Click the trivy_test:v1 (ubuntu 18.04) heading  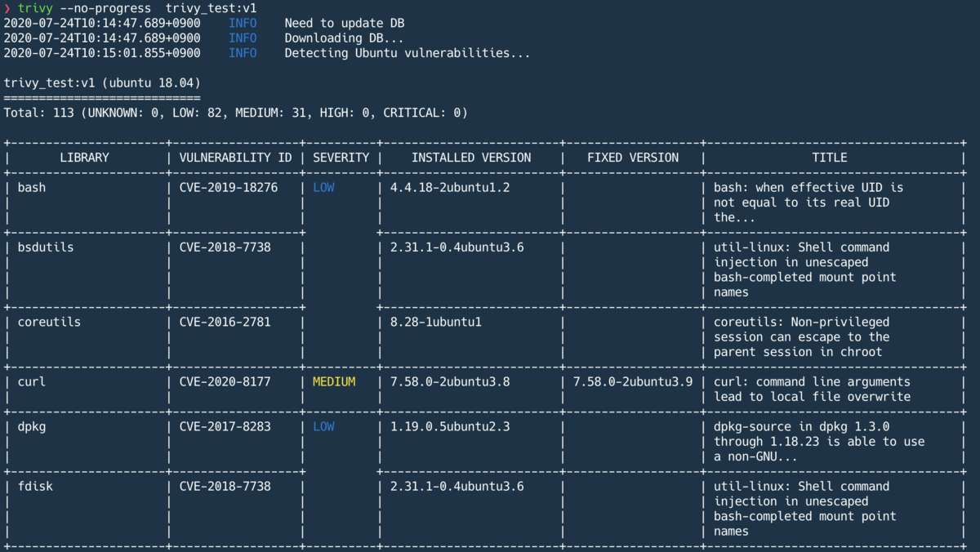(x=102, y=83)
